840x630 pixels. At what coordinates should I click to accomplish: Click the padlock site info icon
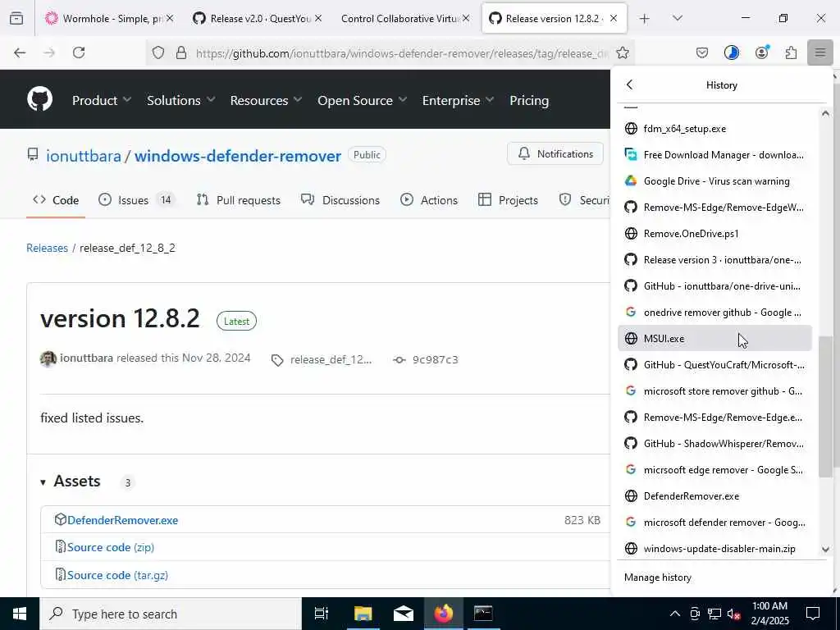pos(181,52)
